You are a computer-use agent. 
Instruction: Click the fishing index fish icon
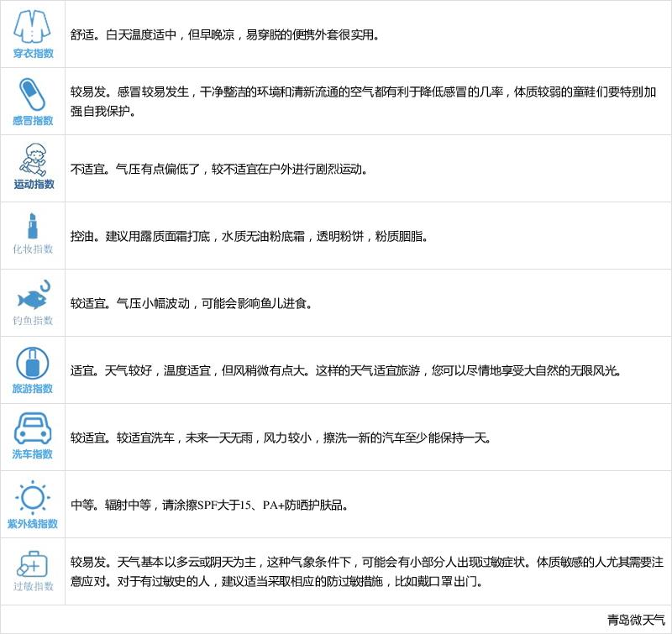point(34,295)
